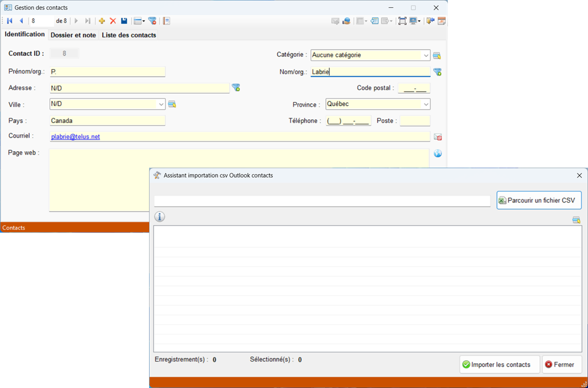Go to the first contact record

tap(9, 21)
